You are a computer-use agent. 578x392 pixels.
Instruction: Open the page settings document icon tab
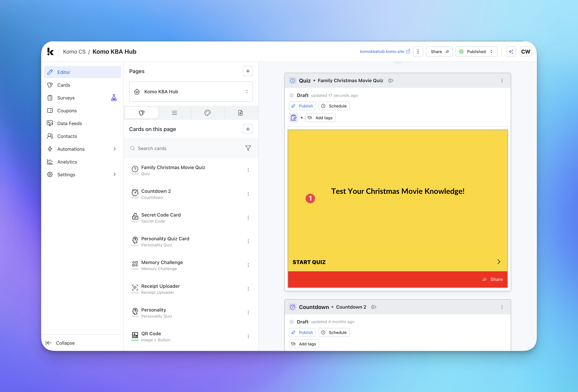(240, 113)
